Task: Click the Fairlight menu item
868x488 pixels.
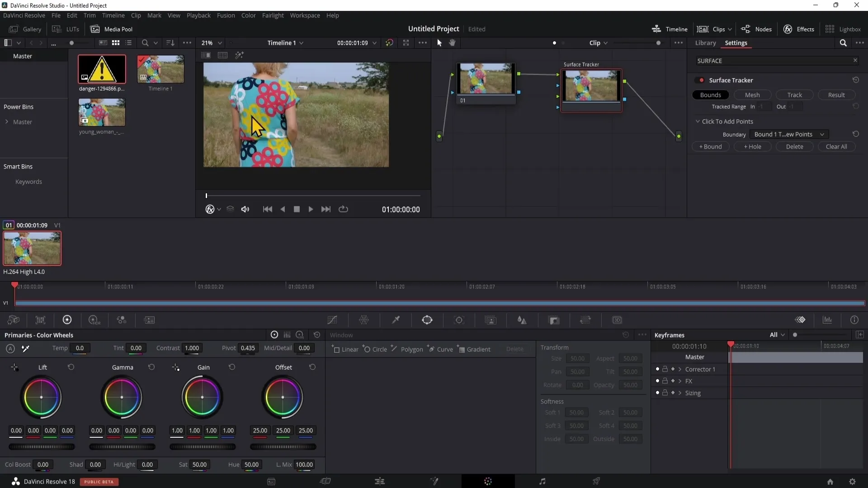Action: [x=273, y=15]
